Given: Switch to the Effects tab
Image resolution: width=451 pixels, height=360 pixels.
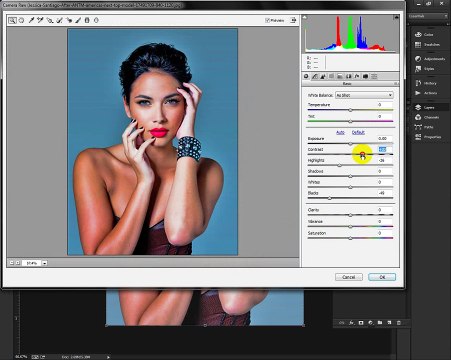Looking at the screenshot, I should (357, 76).
